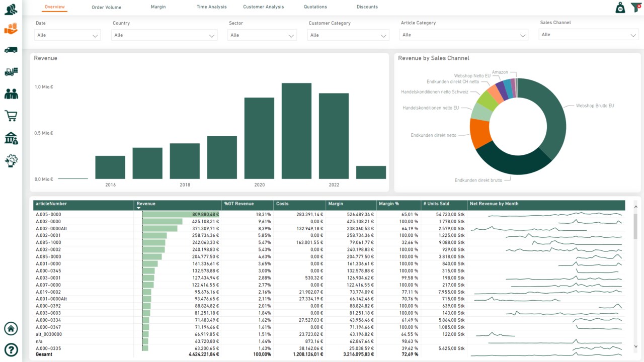Select the 2020 bar in the Revenue chart
This screenshot has width=644, height=362.
[x=259, y=138]
